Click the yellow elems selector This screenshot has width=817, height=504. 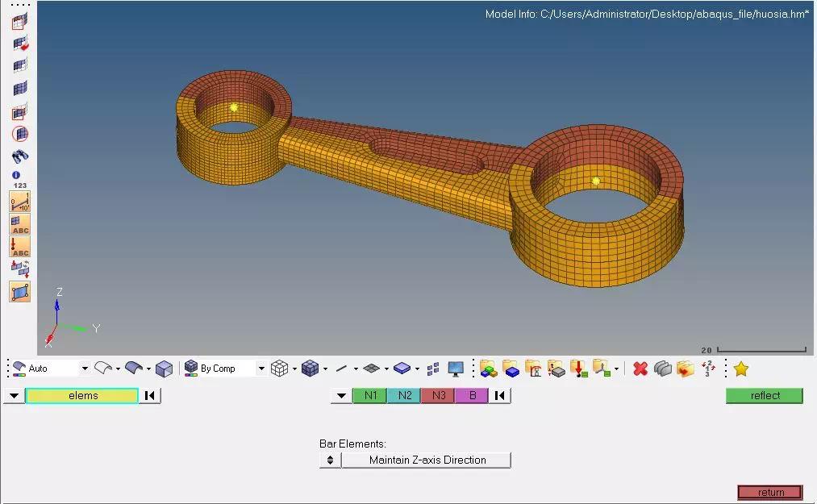tap(82, 396)
